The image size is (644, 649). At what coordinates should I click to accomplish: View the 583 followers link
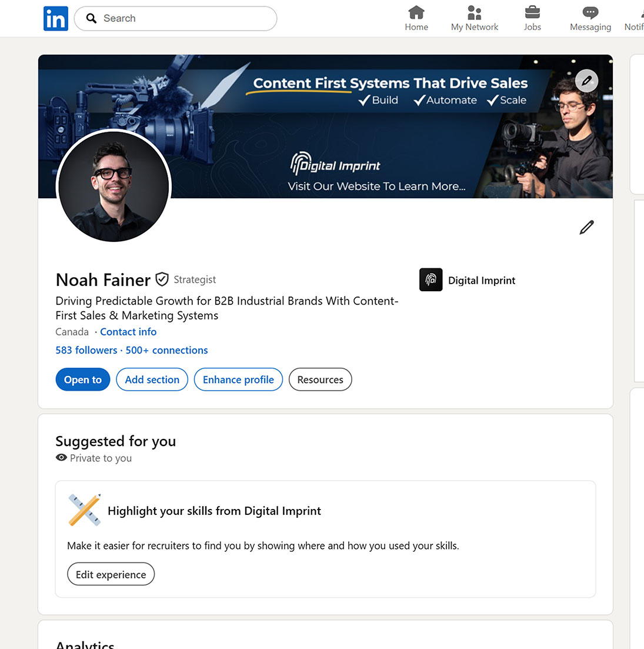(86, 350)
